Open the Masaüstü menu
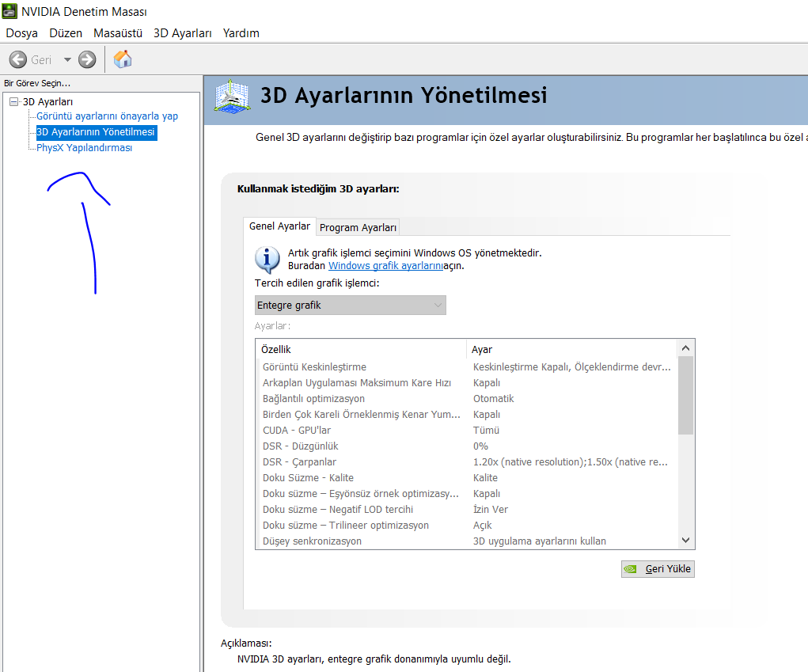808x672 pixels. click(118, 33)
